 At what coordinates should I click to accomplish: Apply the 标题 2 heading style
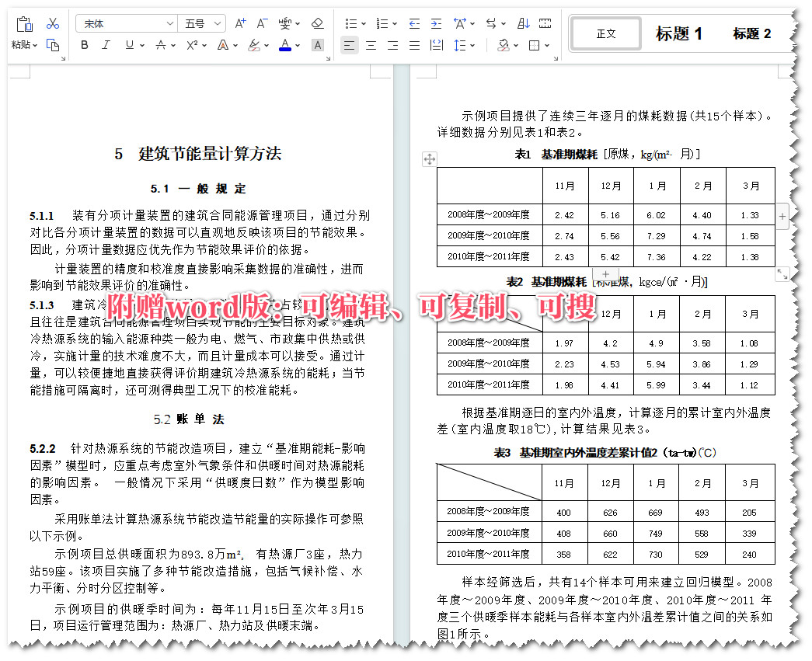[751, 33]
